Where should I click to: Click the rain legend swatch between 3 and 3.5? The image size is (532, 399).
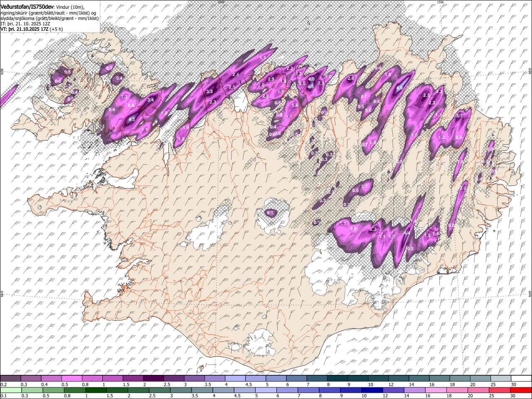coord(181,390)
